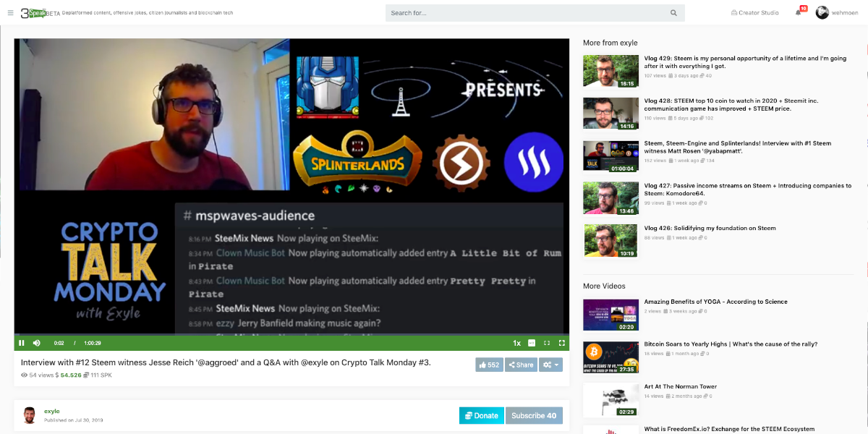Click the 'More Videos' heading
The width and height of the screenshot is (868, 434).
tap(604, 286)
